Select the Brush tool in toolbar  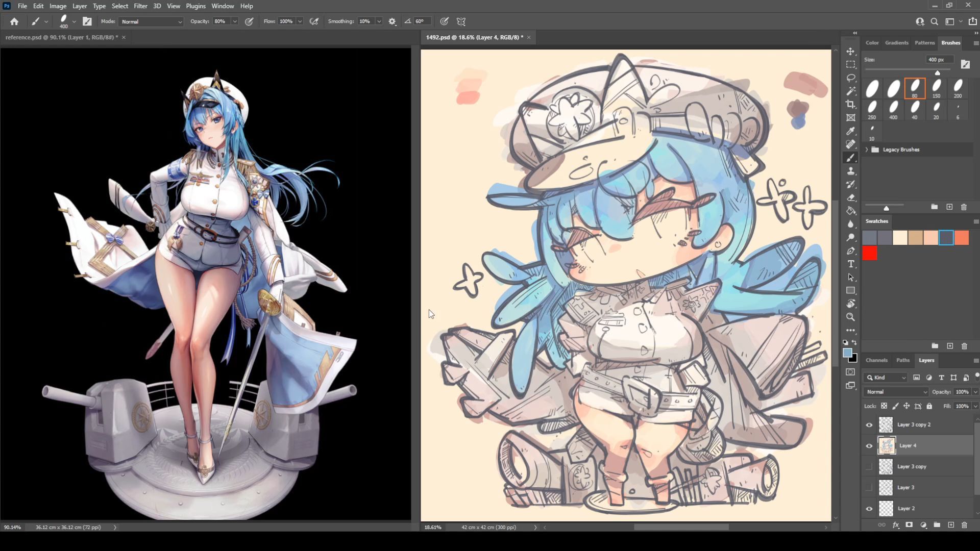coord(850,158)
